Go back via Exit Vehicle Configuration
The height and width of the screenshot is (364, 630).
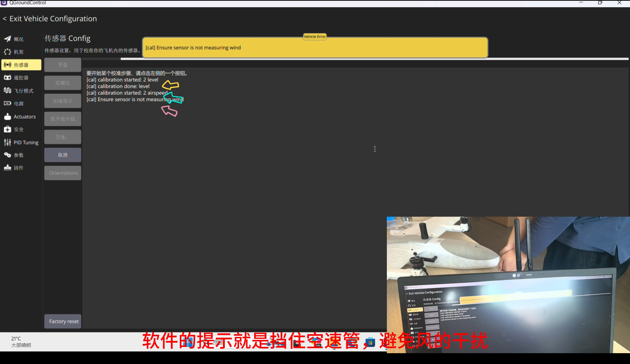tap(50, 19)
